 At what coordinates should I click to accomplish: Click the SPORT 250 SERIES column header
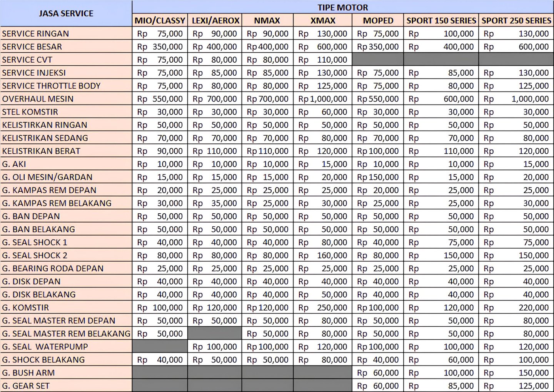pos(516,20)
